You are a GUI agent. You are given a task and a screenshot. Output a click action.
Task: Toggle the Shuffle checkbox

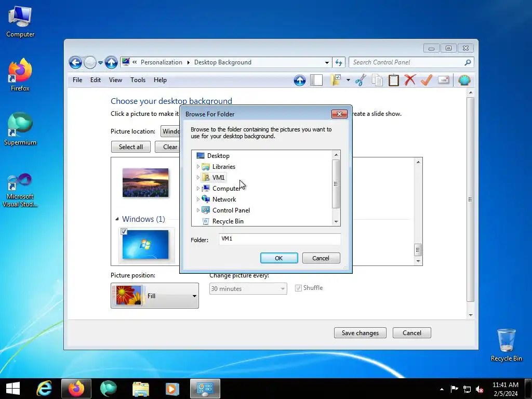[298, 288]
